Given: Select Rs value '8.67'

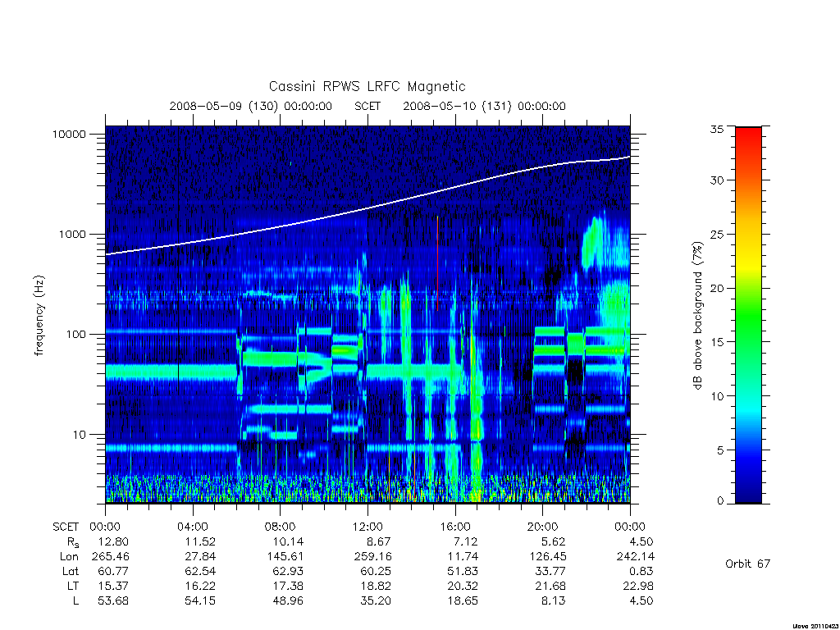Looking at the screenshot, I should tap(379, 541).
